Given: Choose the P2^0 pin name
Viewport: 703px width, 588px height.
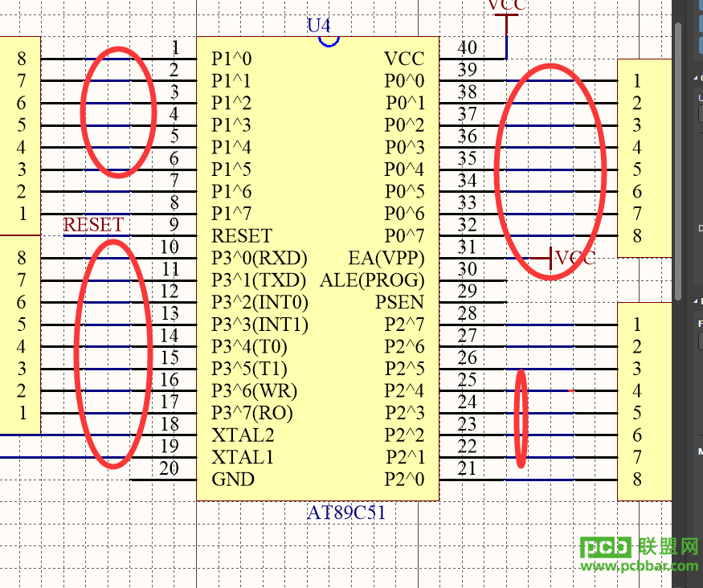Looking at the screenshot, I should pyautogui.click(x=404, y=480).
